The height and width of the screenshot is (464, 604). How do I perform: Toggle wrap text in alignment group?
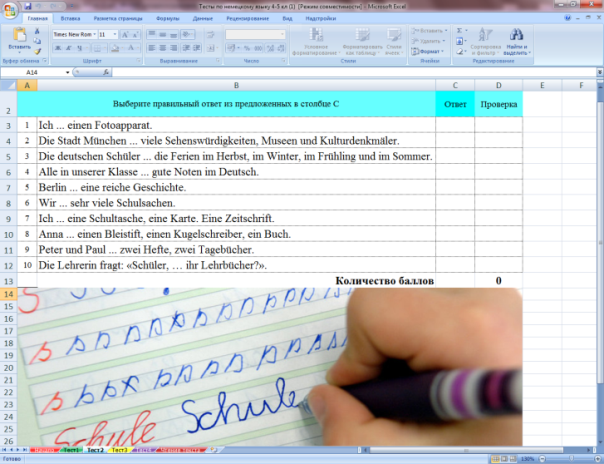(x=211, y=35)
